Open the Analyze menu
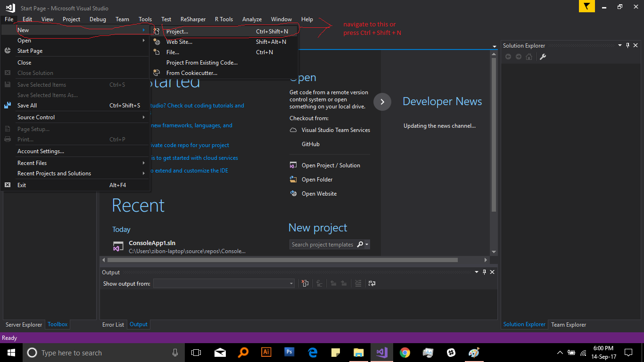This screenshot has height=362, width=644. pos(252,19)
